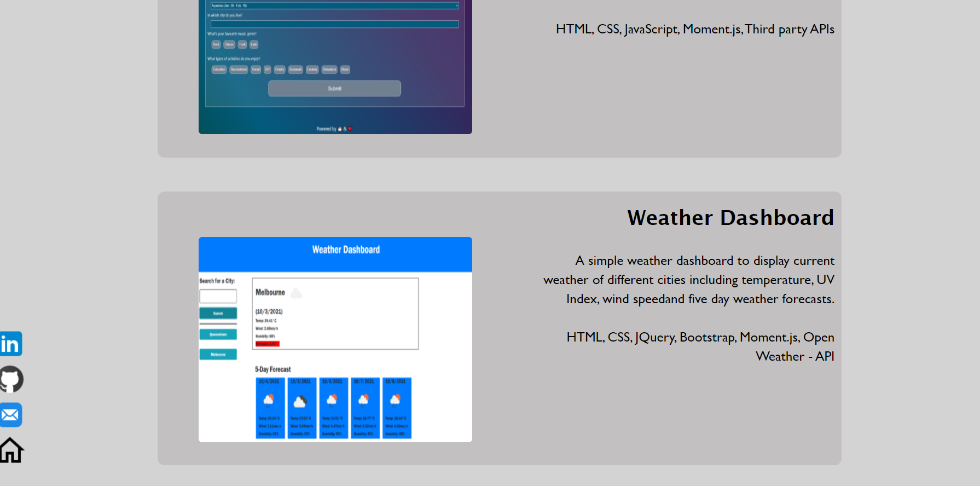Click the 'A simple weather dashboard' description

pos(689,280)
